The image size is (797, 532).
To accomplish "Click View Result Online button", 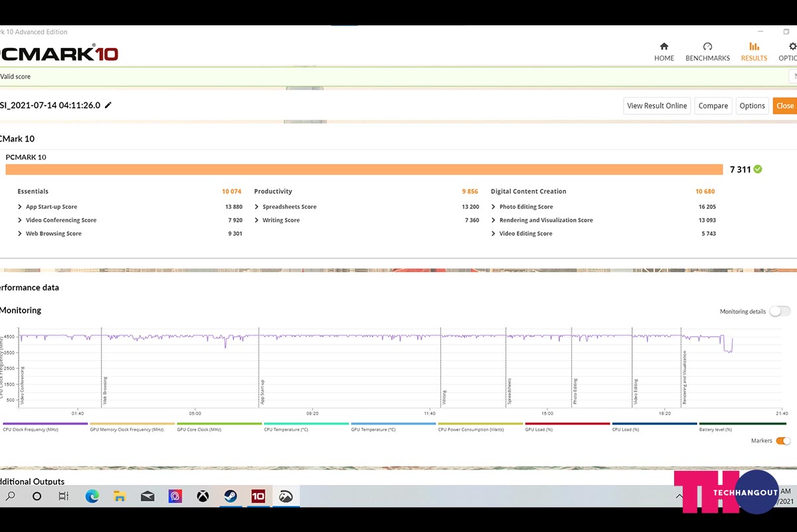I will tap(657, 106).
